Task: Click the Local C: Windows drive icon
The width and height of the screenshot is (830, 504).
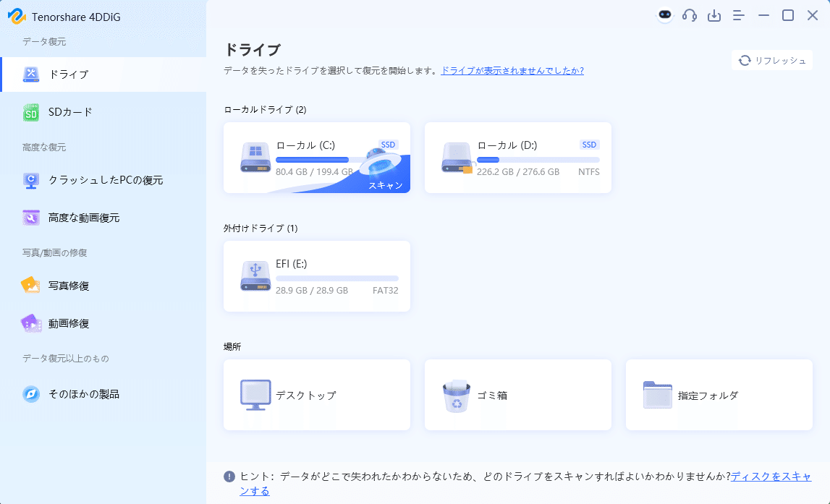Action: click(x=255, y=158)
